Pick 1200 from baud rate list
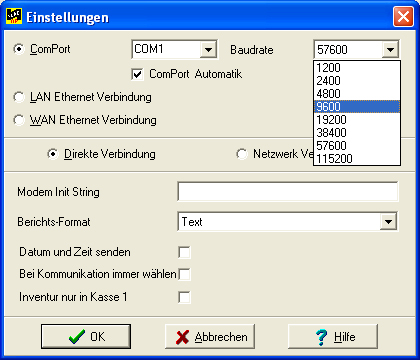This screenshot has width=420, height=360. 357,68
